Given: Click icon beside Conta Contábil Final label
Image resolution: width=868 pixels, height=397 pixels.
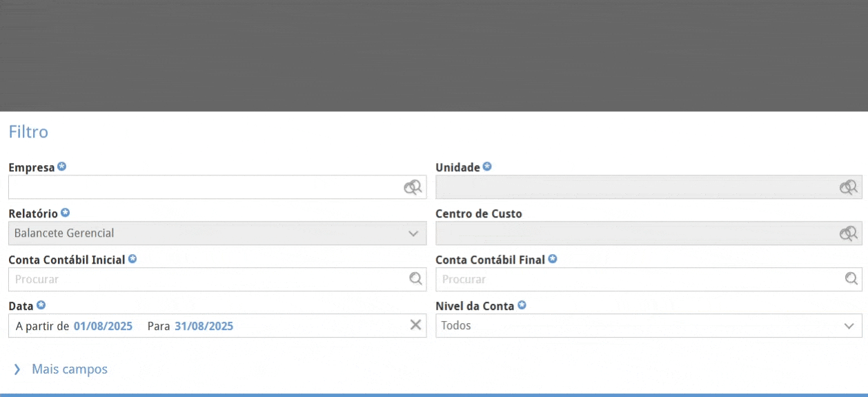Looking at the screenshot, I should coord(553,260).
